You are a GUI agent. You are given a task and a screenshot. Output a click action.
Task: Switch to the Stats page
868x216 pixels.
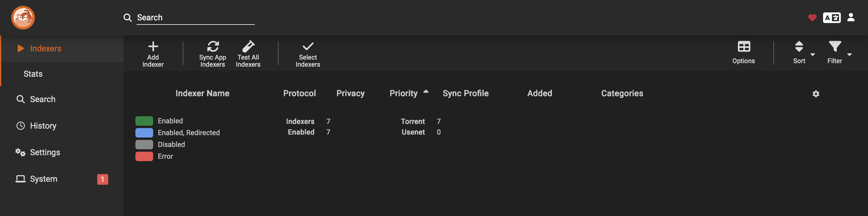click(33, 74)
